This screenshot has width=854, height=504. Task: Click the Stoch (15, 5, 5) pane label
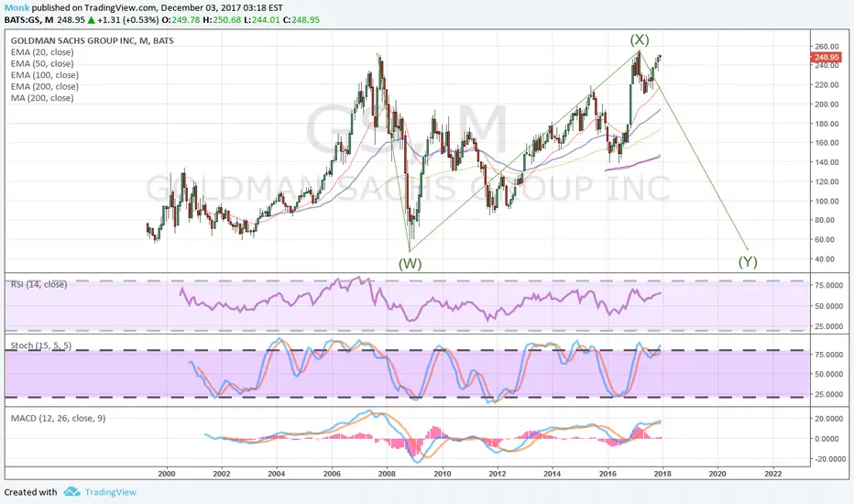(41, 345)
